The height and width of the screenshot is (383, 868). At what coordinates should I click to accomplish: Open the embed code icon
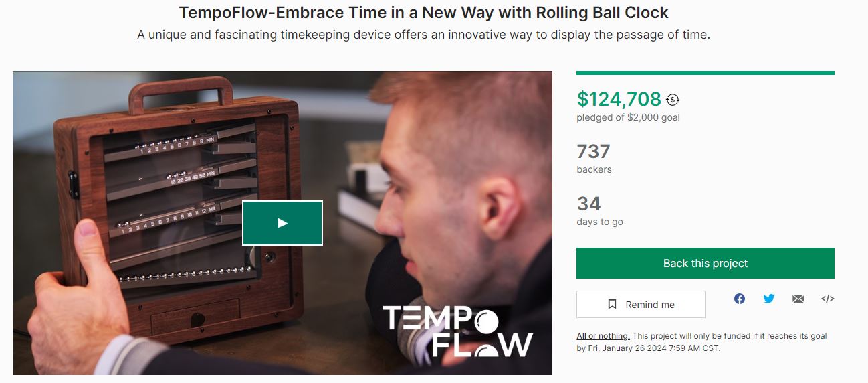(828, 299)
